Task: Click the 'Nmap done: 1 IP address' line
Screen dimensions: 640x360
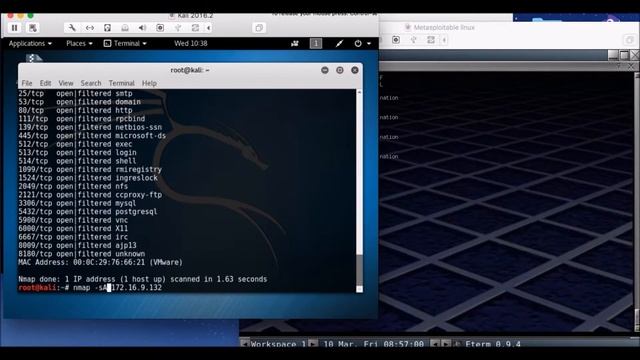Action: 143,279
